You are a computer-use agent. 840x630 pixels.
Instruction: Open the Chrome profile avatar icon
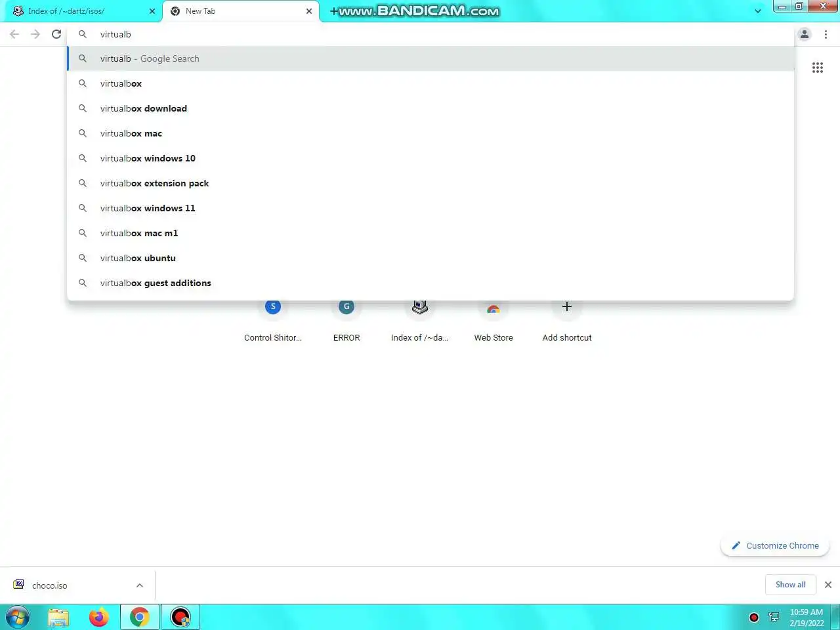805,34
